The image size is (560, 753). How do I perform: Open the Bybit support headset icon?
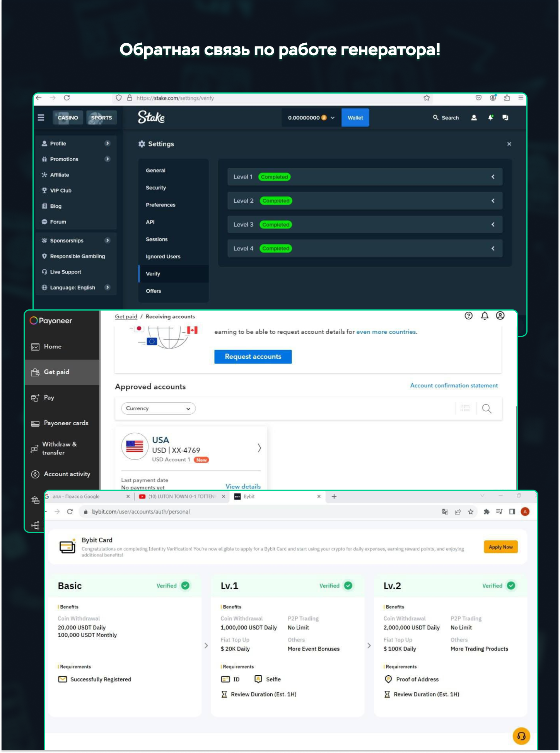pos(521,736)
